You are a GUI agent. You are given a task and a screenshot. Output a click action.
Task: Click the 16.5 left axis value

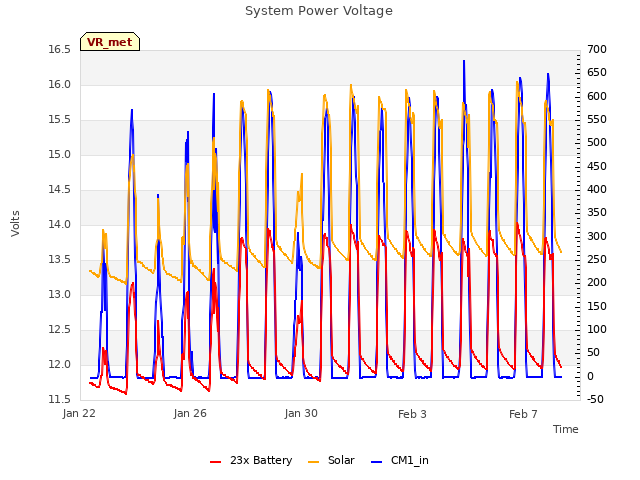pyautogui.click(x=60, y=50)
